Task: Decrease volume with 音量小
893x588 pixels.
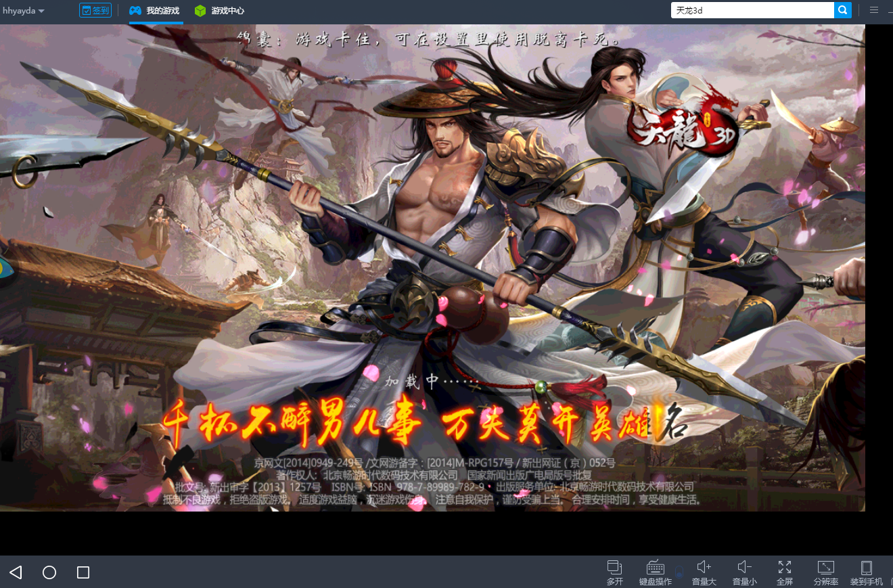Action: 744,572
